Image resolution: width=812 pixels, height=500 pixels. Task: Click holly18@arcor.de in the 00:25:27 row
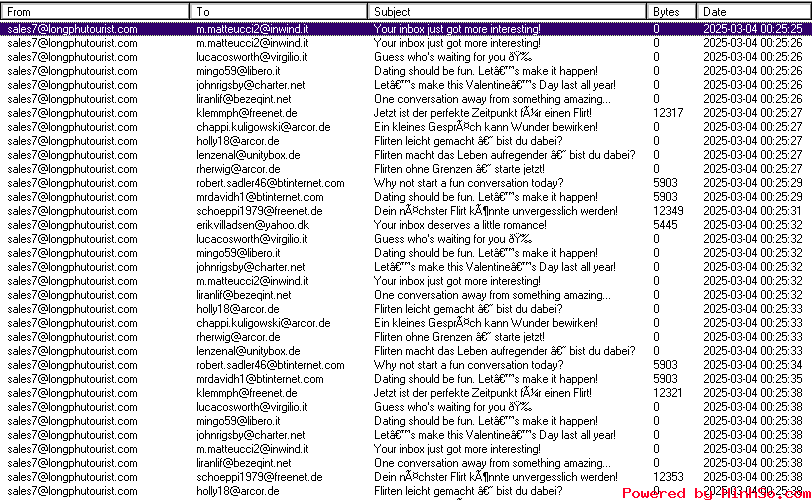point(238,141)
